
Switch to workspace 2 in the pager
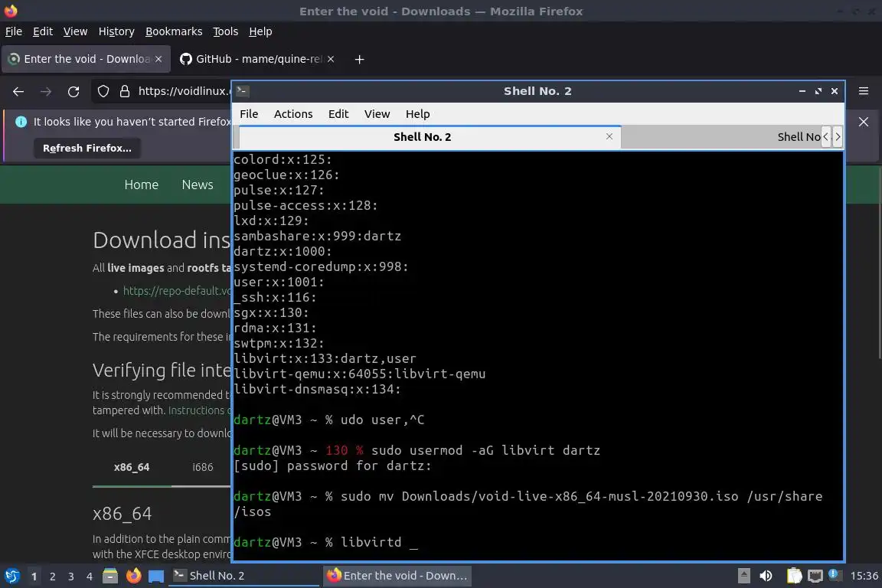[x=52, y=577]
